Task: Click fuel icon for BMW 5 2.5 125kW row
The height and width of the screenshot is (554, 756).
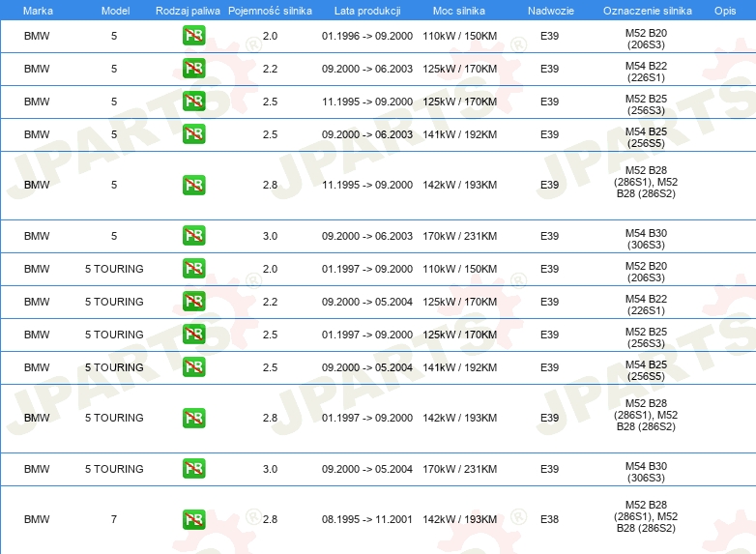Action: coord(193,102)
